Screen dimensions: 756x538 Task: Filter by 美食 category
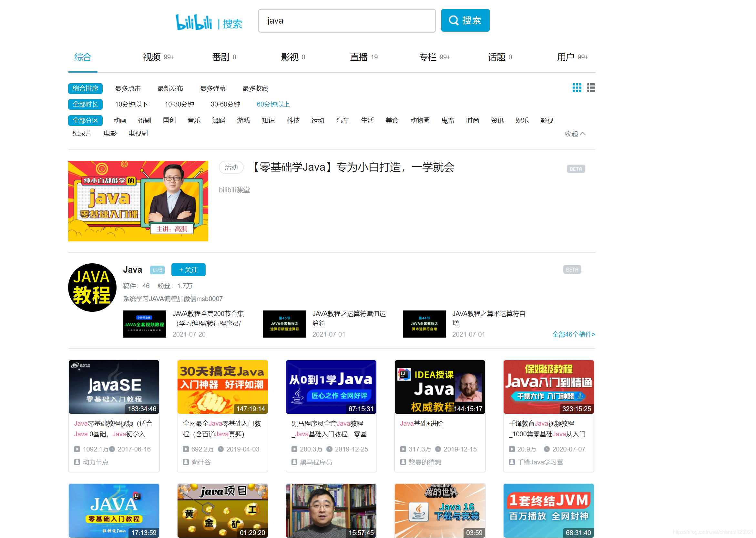[392, 120]
